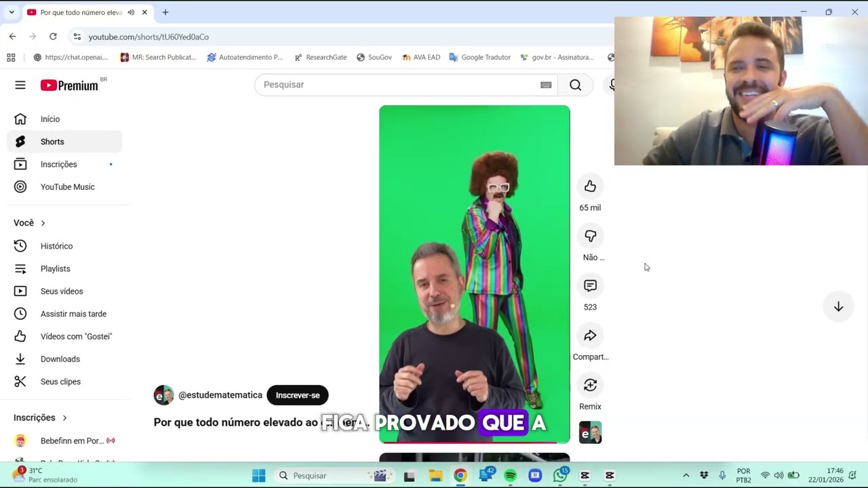
Task: Open the SouGov bookmark
Action: [x=374, y=58]
